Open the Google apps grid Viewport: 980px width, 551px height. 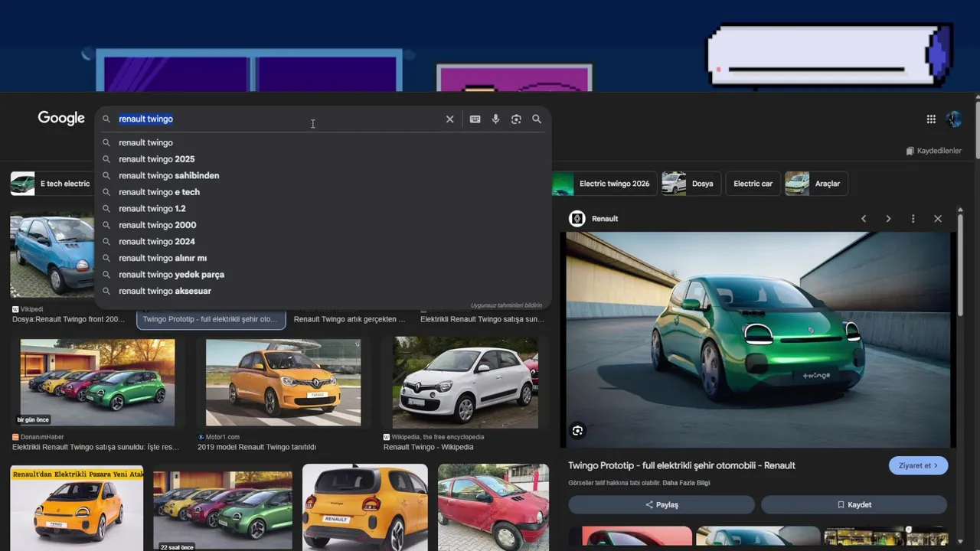pos(931,119)
